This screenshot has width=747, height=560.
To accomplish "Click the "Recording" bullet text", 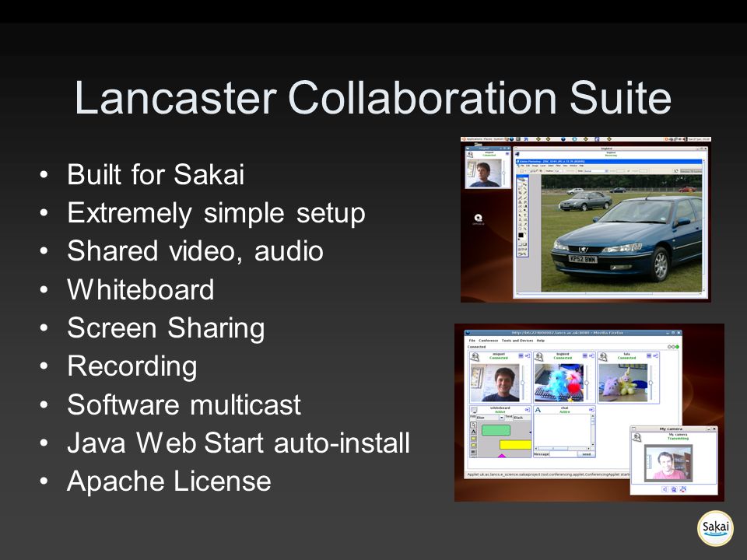I will point(132,366).
